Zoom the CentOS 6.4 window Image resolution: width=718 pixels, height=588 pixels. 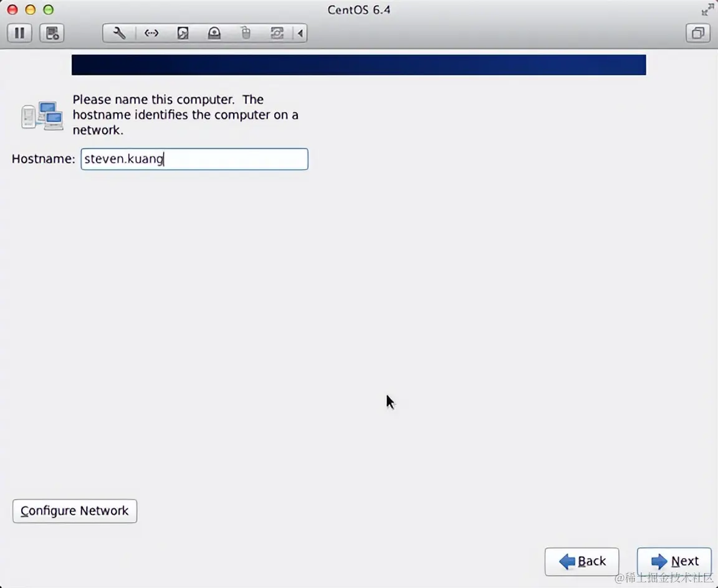48,9
